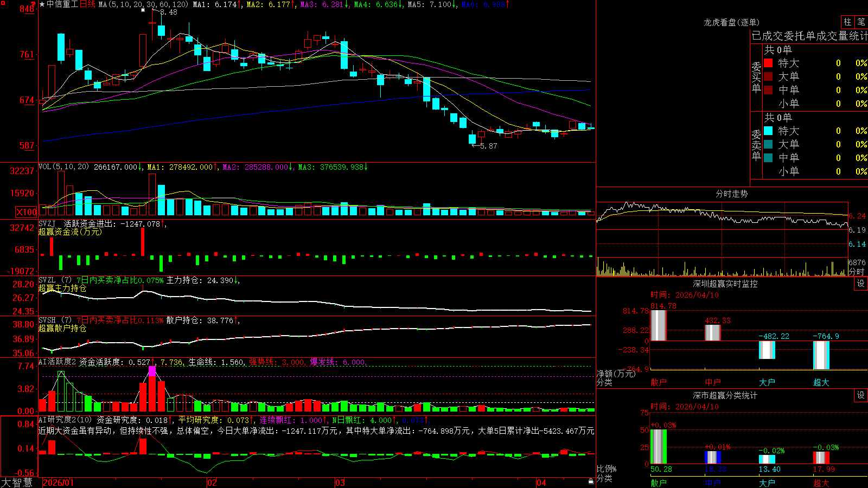
Task: Click 大户 label under 深圳超赢实时监控 chart
Action: point(767,382)
